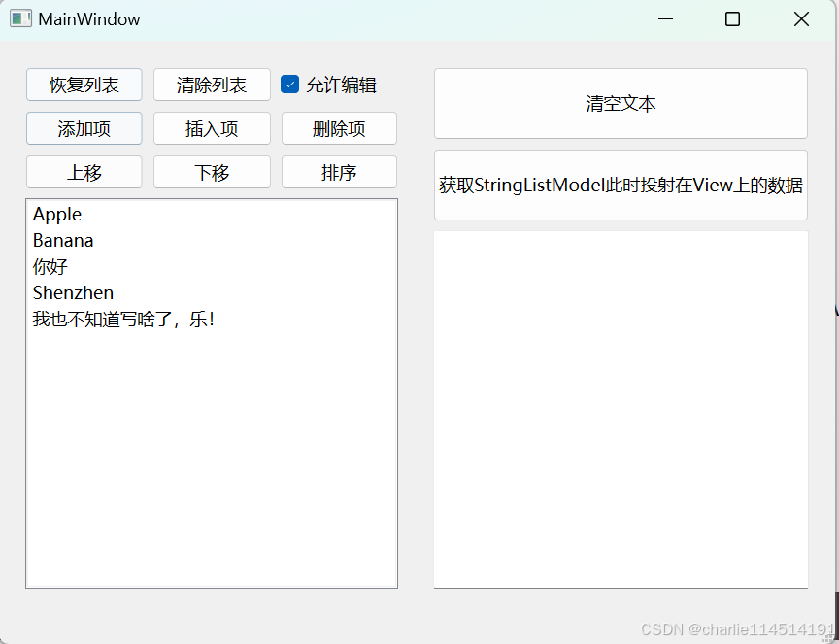Click the 恢复列表 button
The width and height of the screenshot is (839, 644).
84,85
